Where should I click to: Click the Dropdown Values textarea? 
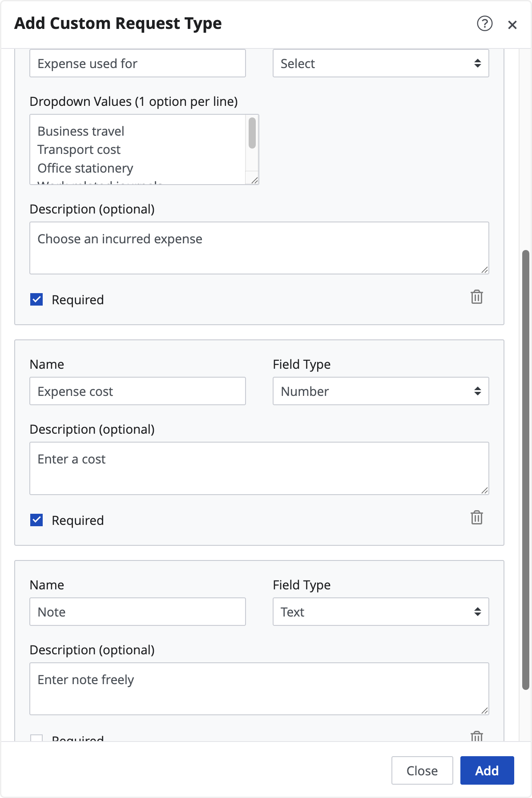click(138, 149)
